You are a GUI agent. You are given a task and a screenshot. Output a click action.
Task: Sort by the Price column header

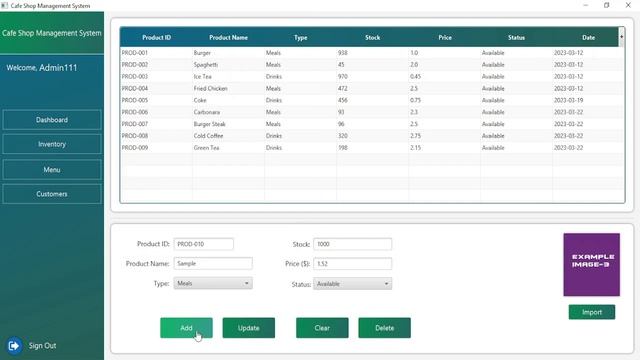click(444, 38)
